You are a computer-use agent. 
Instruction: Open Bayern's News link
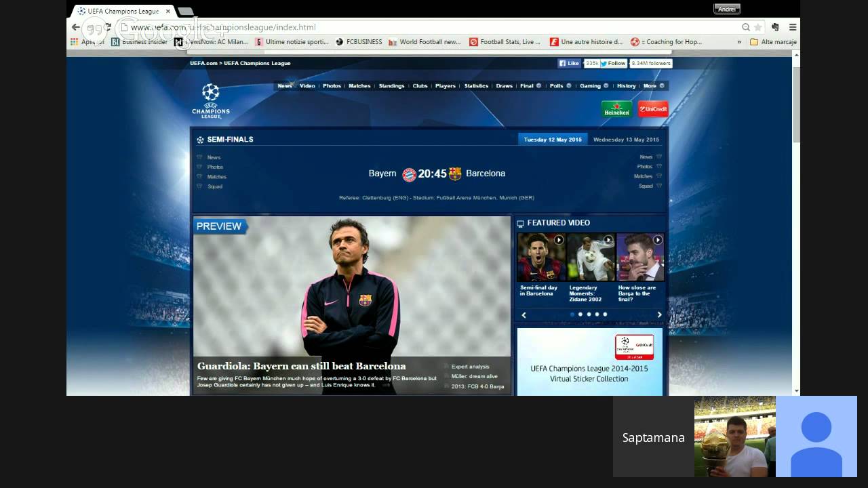[x=214, y=157]
